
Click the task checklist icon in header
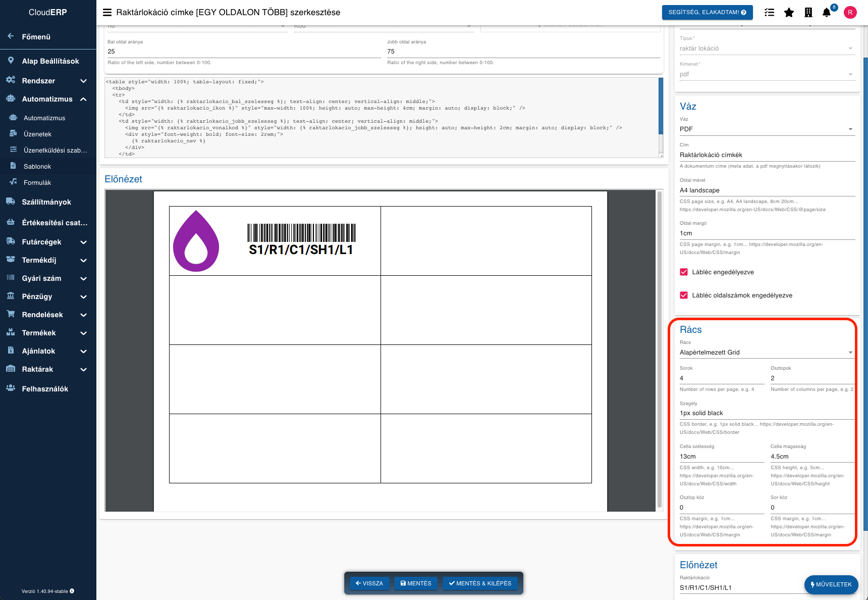pos(769,13)
